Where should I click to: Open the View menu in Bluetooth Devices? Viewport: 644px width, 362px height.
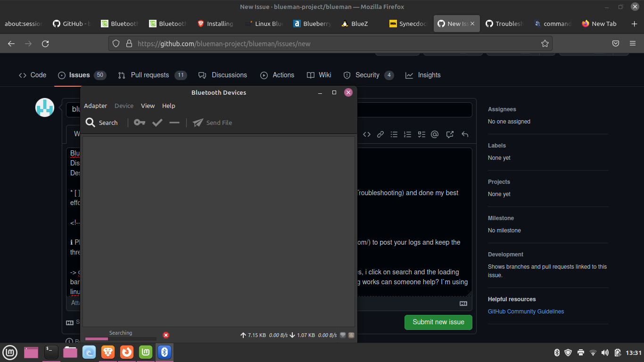tap(148, 106)
